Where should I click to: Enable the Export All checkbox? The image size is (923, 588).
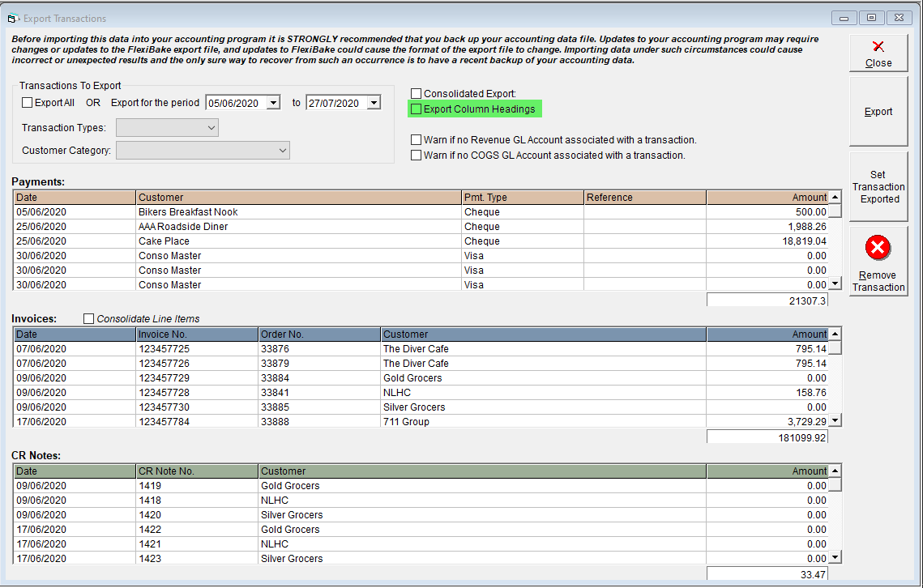click(x=27, y=102)
